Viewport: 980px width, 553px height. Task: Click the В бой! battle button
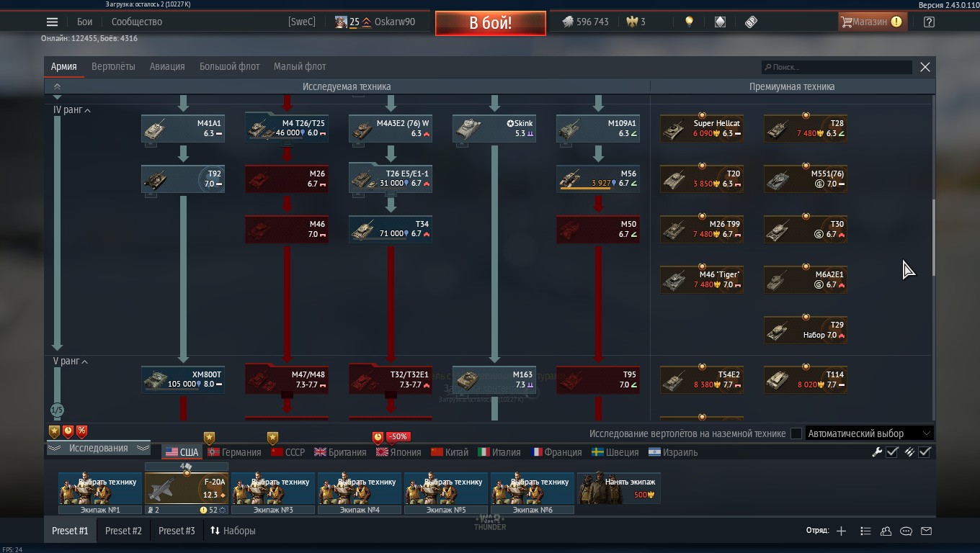491,22
